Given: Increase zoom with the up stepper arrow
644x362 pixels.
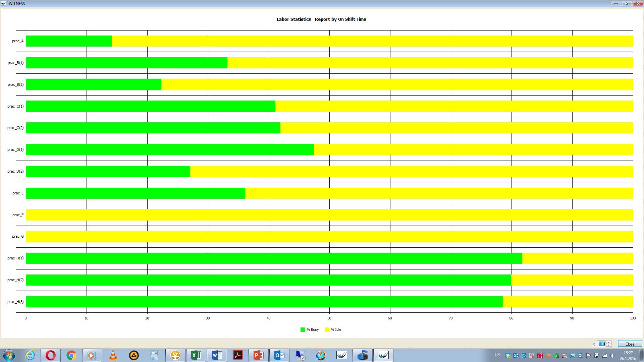Looking at the screenshot, I should pyautogui.click(x=609, y=342).
